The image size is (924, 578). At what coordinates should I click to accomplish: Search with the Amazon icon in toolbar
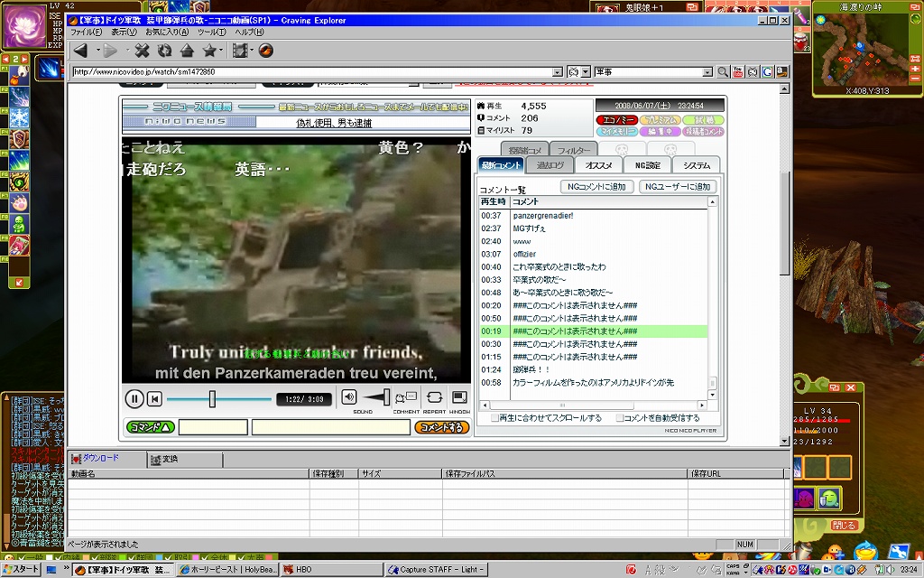782,72
